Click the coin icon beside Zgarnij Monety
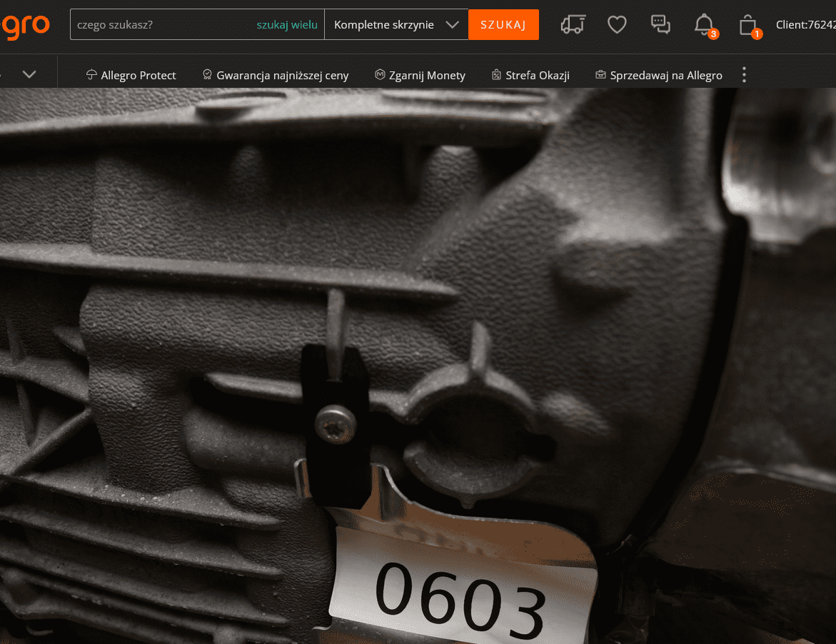This screenshot has width=836, height=644. [380, 75]
